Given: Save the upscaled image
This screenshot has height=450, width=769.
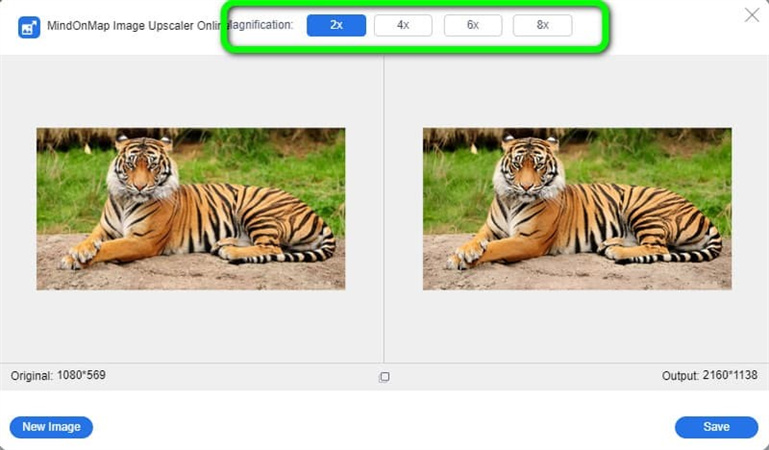Looking at the screenshot, I should click(x=717, y=427).
